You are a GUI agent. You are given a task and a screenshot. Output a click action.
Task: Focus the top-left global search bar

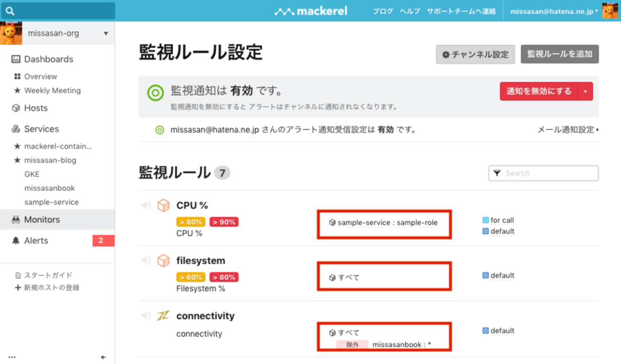(58, 11)
